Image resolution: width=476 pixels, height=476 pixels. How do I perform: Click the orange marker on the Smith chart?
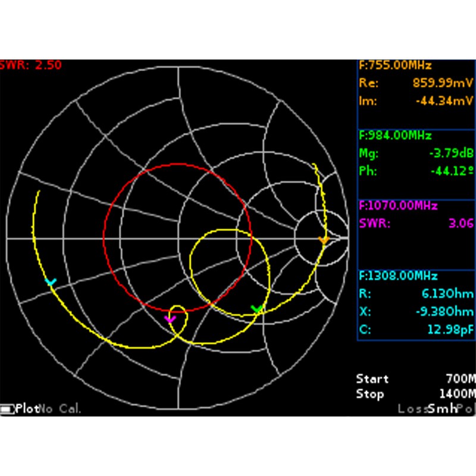[x=324, y=239]
